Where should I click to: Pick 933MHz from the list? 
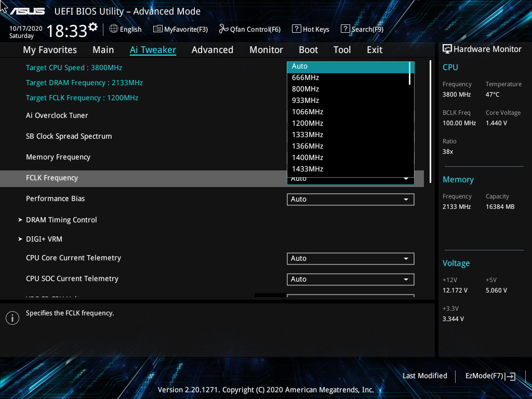point(349,100)
